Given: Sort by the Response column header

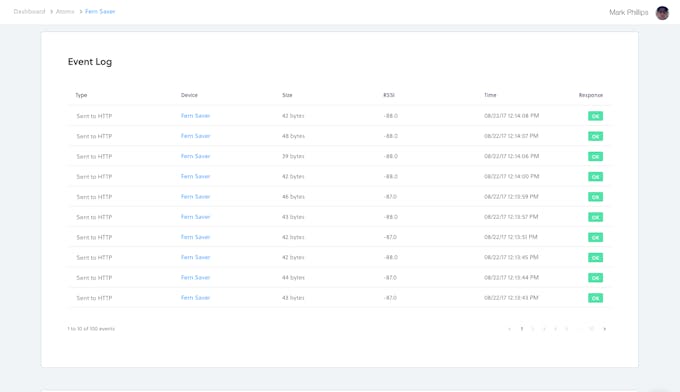Looking at the screenshot, I should pyautogui.click(x=591, y=95).
